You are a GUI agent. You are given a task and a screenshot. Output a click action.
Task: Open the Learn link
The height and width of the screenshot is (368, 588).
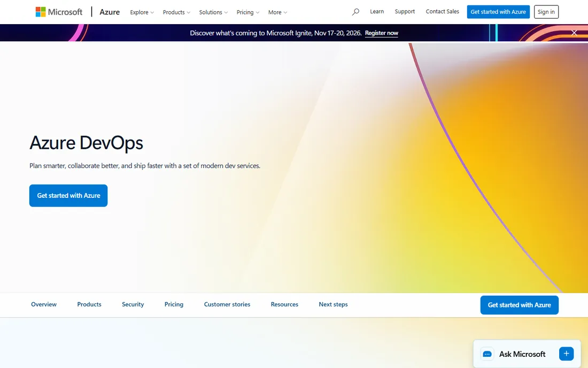click(x=377, y=12)
